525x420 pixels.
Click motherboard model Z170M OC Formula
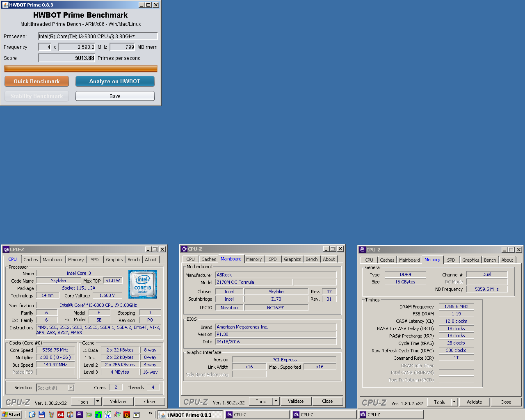254,282
